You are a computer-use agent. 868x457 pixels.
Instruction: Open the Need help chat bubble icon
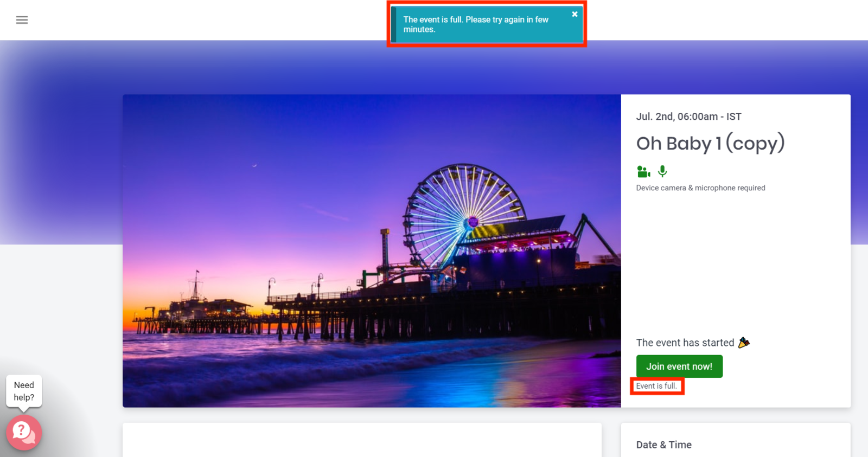click(x=24, y=433)
